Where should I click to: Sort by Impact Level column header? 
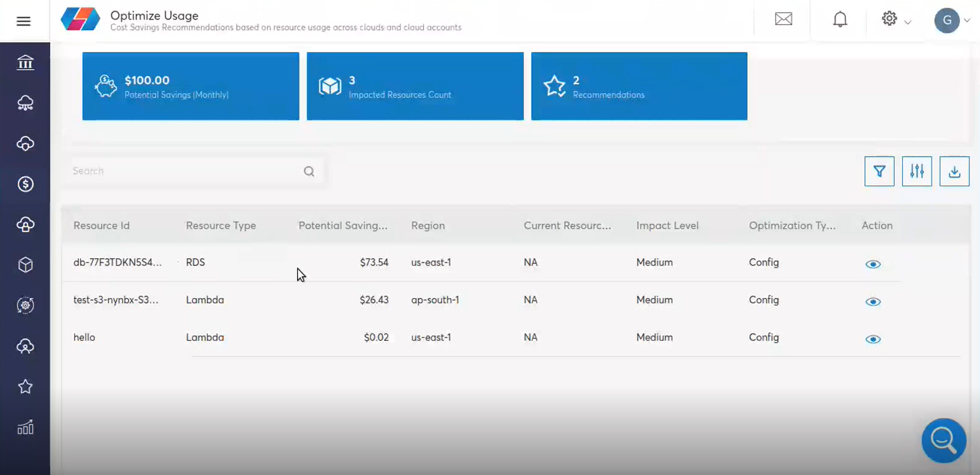click(668, 225)
